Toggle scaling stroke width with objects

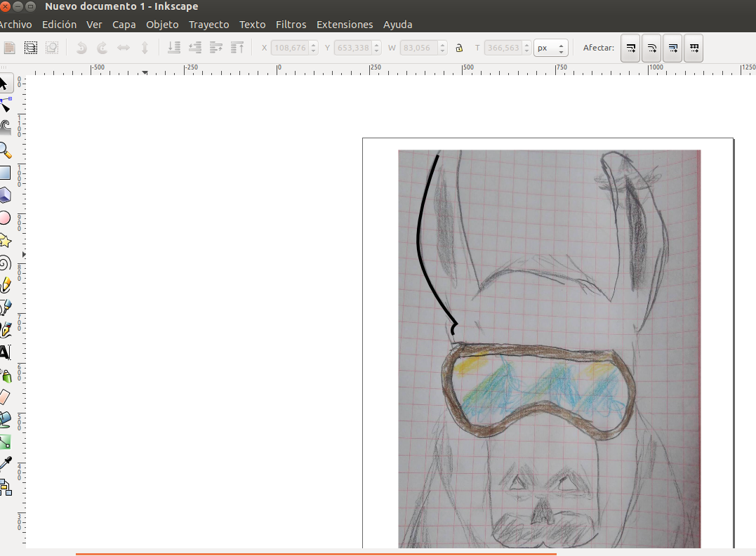pos(630,48)
